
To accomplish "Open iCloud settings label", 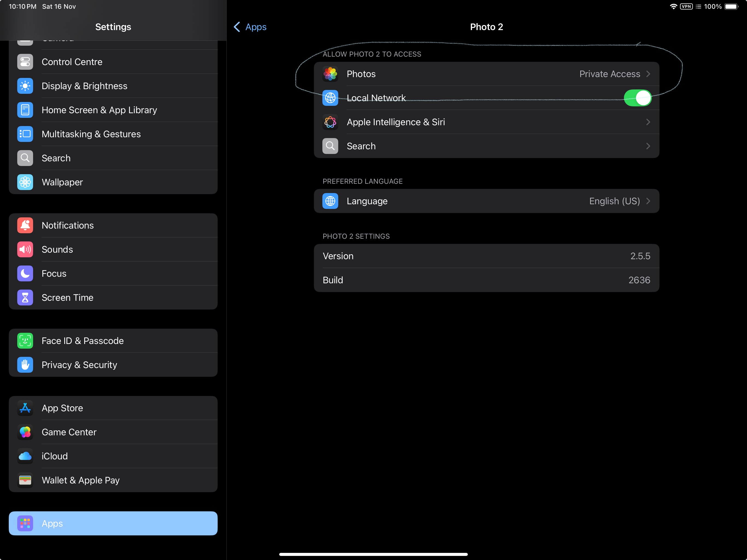I will (x=55, y=456).
